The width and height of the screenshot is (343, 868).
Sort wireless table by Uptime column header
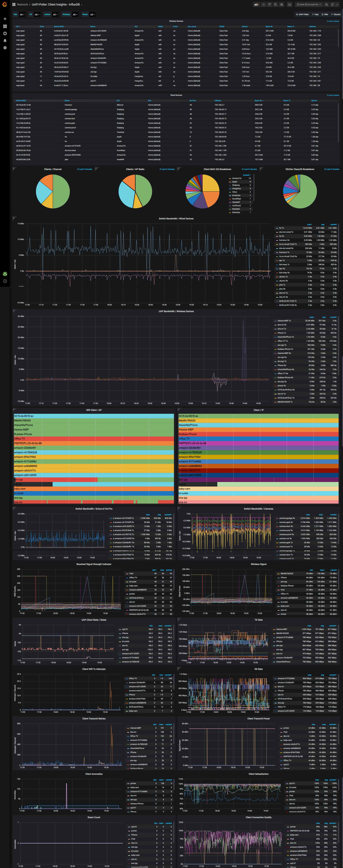[245, 26]
